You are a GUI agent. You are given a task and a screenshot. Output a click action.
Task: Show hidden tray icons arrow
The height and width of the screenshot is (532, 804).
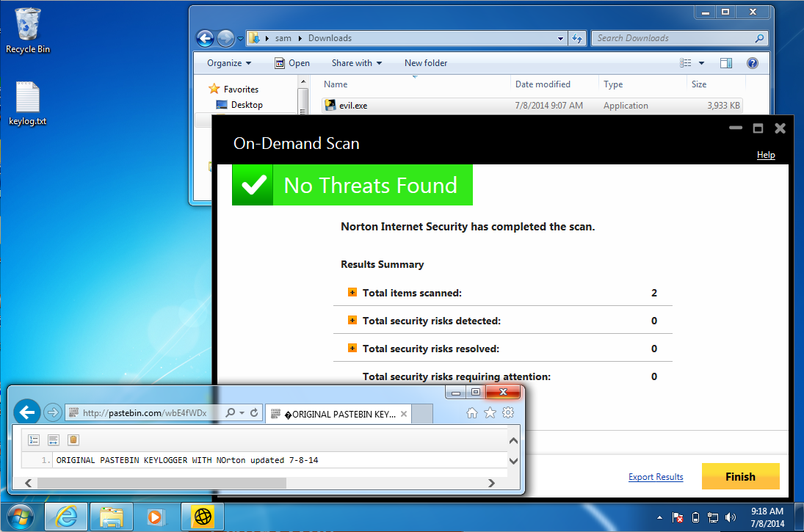(659, 517)
